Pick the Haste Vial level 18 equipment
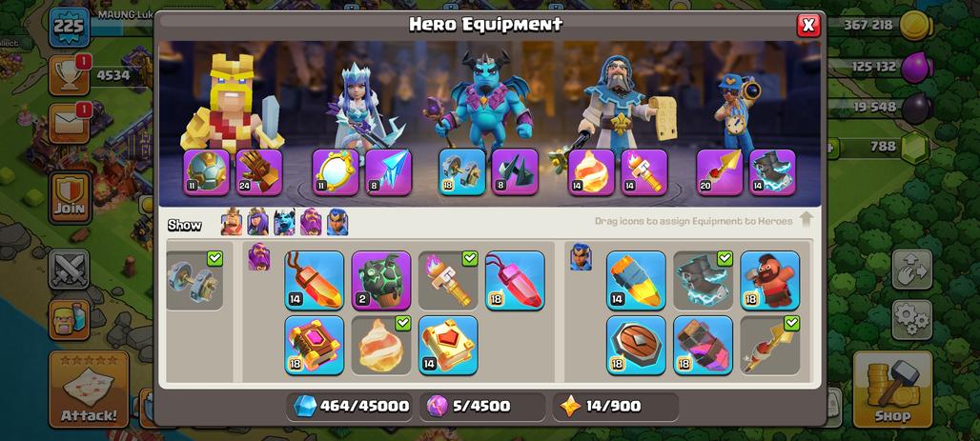Viewport: 980px width, 441px height. (704, 346)
